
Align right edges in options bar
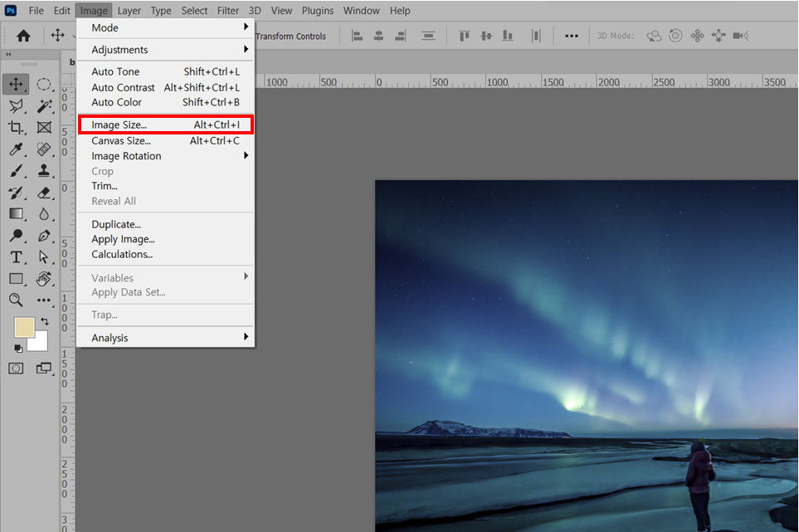tap(401, 36)
